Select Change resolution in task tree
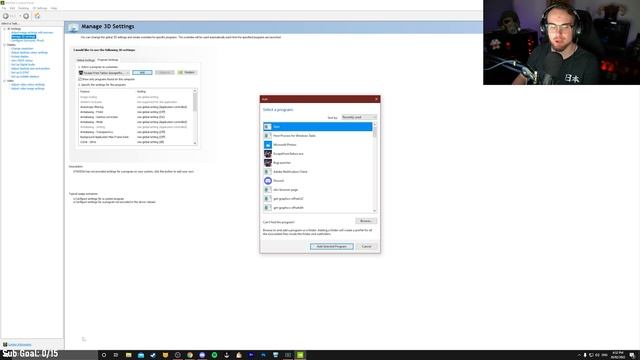The image size is (640, 360). point(22,49)
